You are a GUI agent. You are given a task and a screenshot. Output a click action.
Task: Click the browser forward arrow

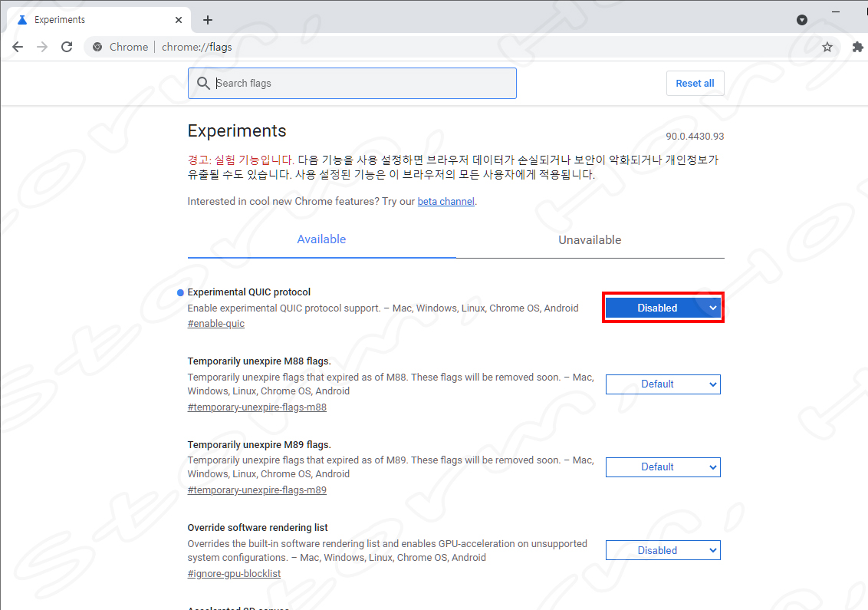click(42, 47)
